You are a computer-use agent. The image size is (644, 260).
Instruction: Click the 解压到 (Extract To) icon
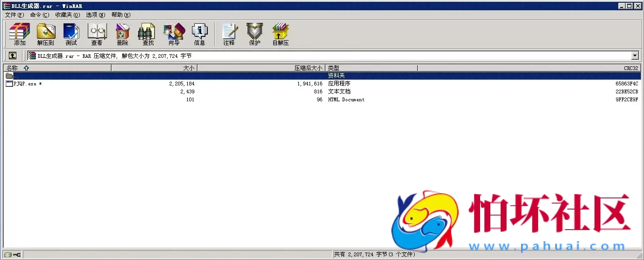pyautogui.click(x=46, y=34)
